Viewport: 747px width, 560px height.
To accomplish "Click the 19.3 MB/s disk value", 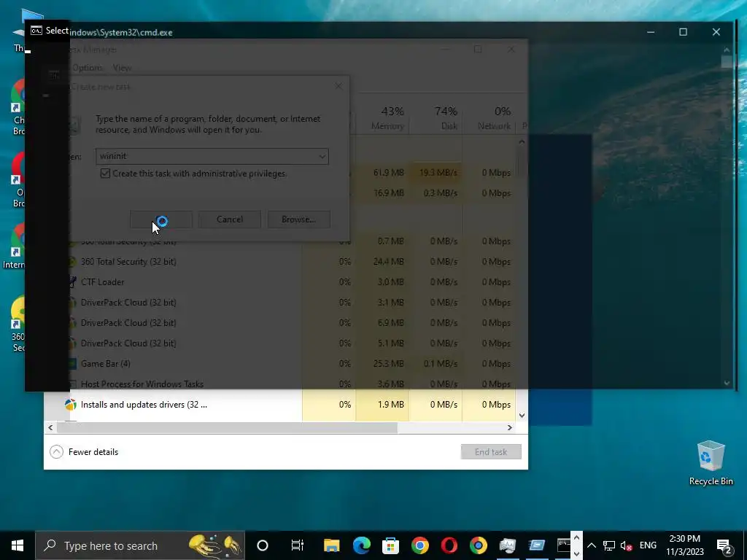I will pyautogui.click(x=438, y=172).
